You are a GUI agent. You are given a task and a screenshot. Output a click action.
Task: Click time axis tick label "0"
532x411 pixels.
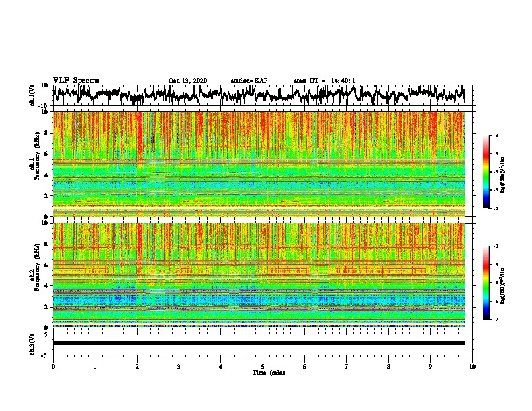[x=53, y=367]
